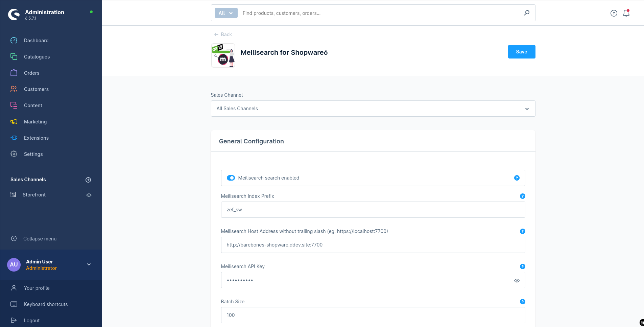This screenshot has width=644, height=327.
Task: Open the Marketing section
Action: click(x=35, y=122)
